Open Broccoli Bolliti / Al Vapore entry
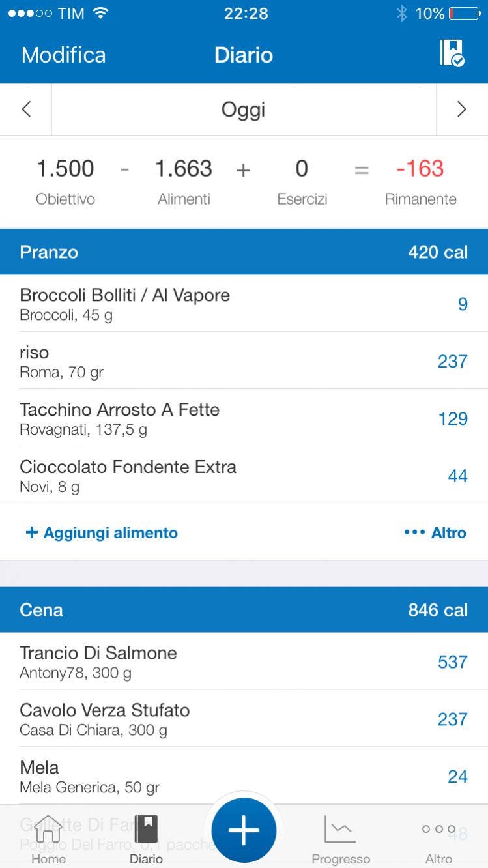Viewport: 488px width, 868px height. [x=244, y=303]
